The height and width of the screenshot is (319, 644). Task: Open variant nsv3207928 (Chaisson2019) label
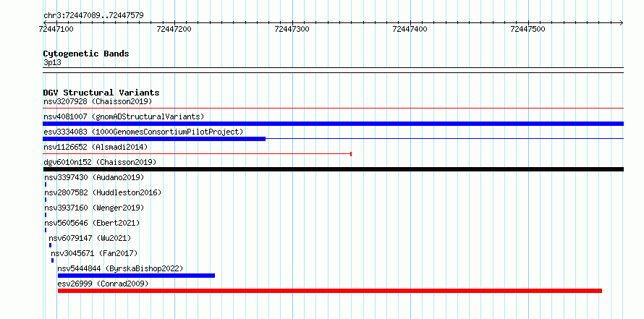click(98, 101)
